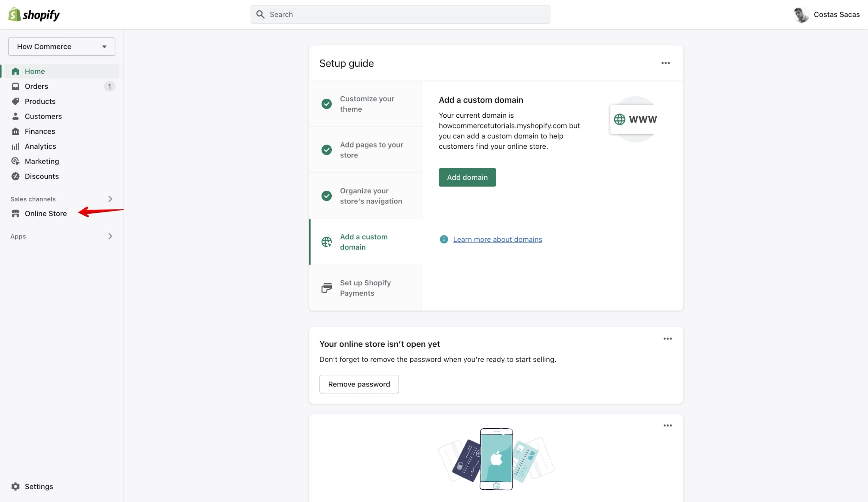Open the Marketing section
868x502 pixels.
click(42, 161)
